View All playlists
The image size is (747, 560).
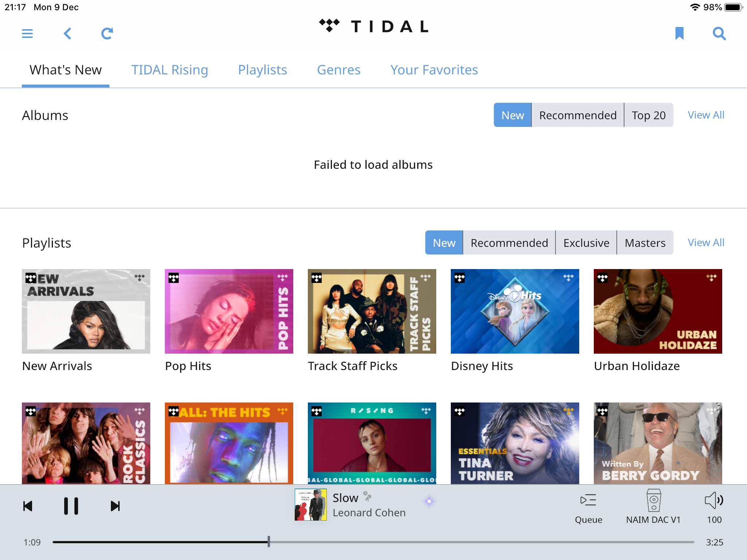click(x=706, y=242)
